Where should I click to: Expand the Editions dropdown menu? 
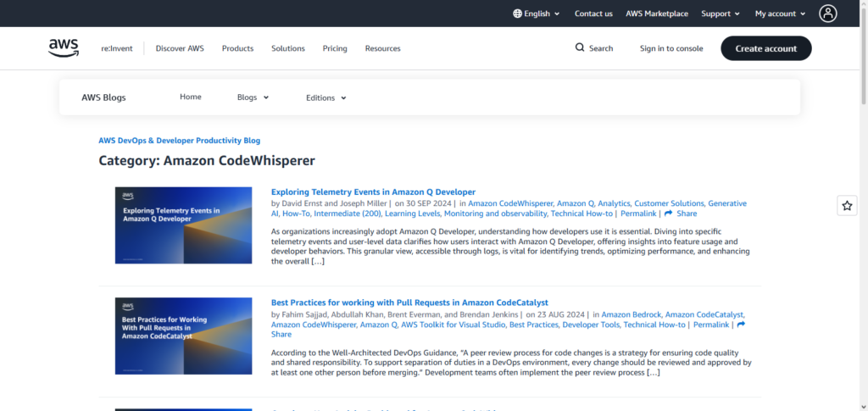coord(326,98)
